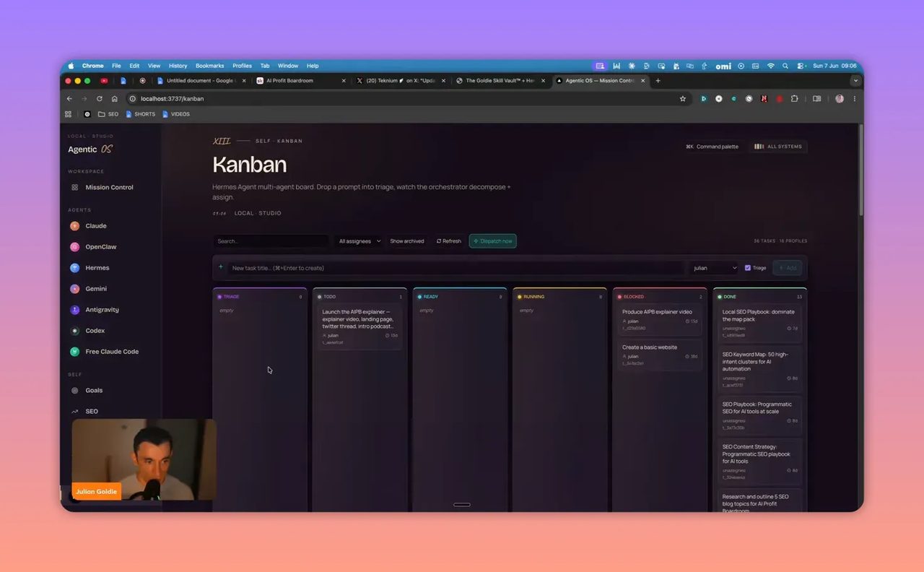Screen dimensions: 924x572
Task: Open the Chrome tab search chevron
Action: (x=855, y=81)
